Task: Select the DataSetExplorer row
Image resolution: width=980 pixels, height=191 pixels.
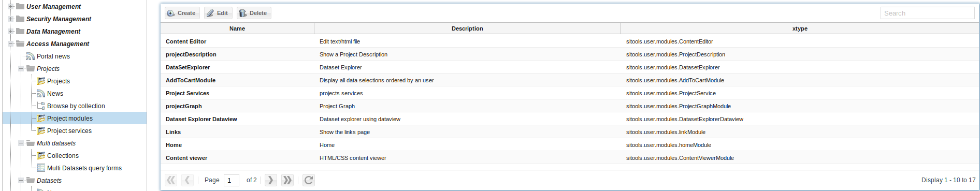Action: [x=570, y=67]
